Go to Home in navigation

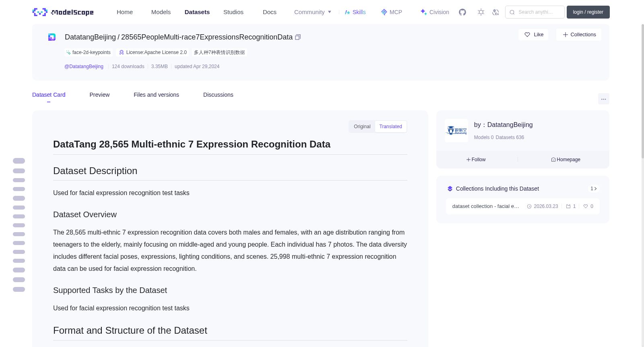coord(125,12)
